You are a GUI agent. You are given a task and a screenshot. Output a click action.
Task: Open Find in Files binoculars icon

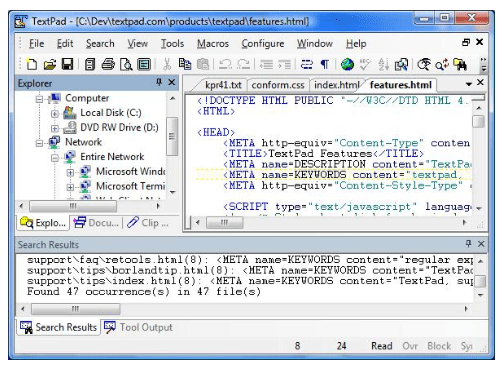click(x=460, y=64)
